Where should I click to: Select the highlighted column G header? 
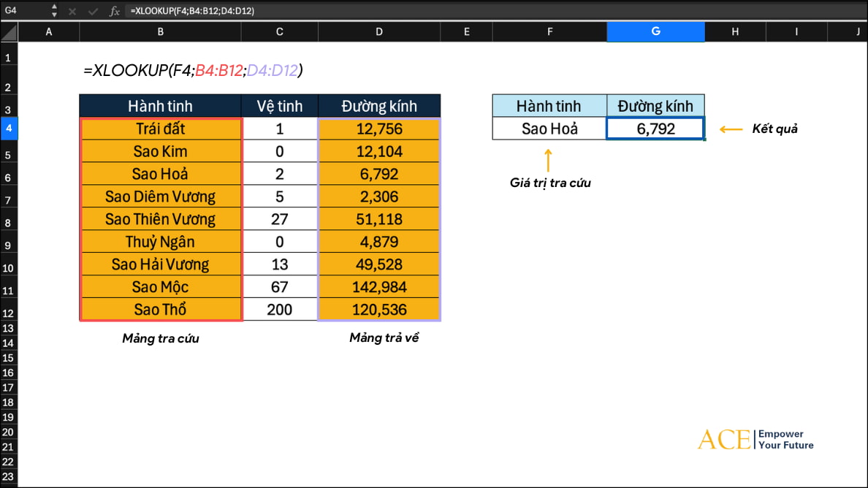(655, 31)
